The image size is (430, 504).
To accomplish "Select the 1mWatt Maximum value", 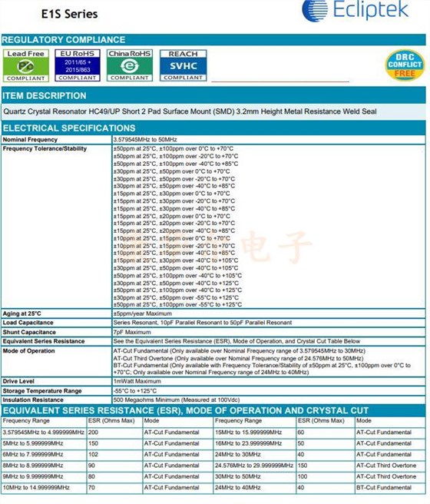I will point(137,381).
